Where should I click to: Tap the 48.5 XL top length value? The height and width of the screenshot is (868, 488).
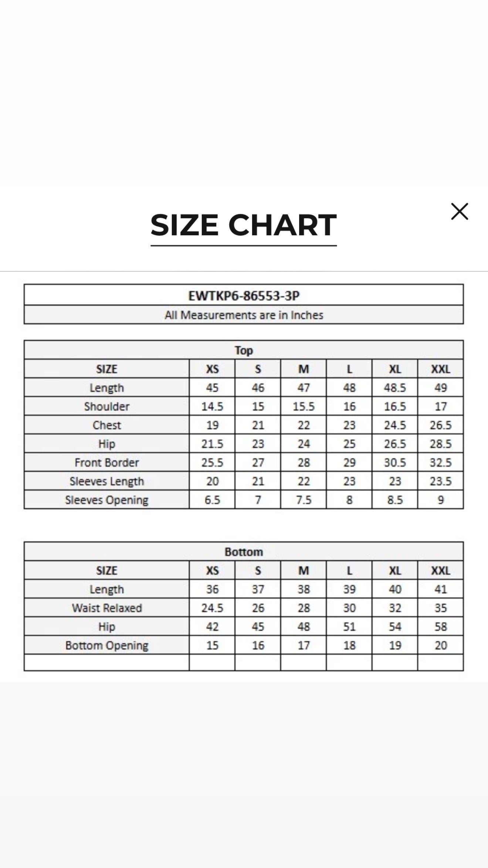[395, 388]
